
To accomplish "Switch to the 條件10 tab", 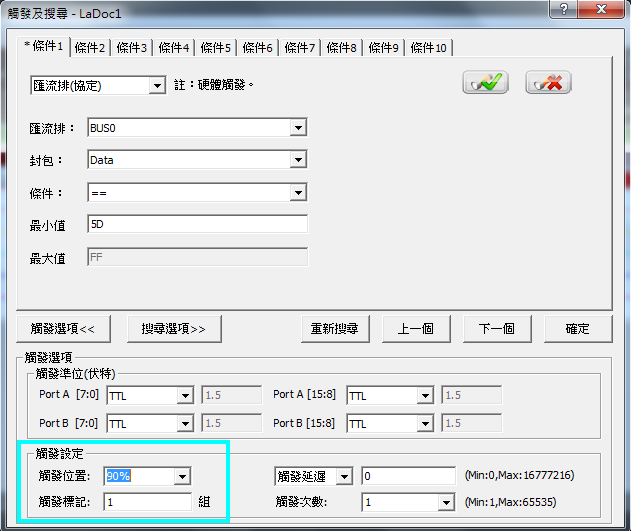I will click(429, 48).
